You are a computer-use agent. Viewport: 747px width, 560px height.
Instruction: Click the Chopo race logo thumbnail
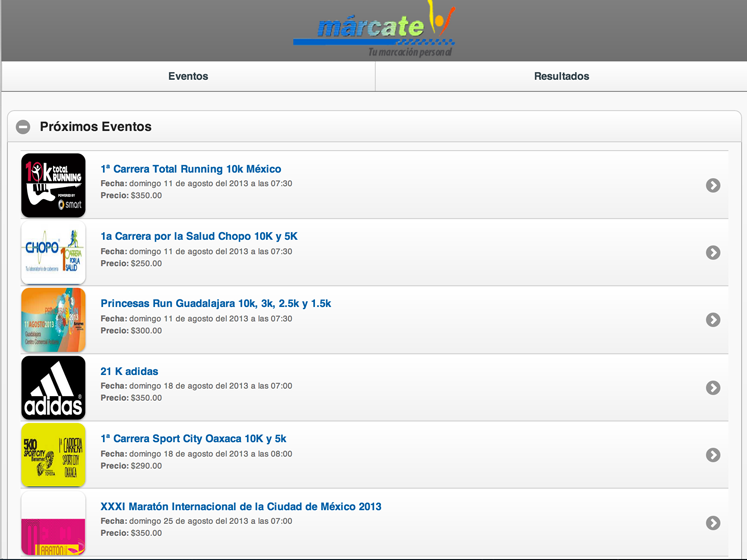click(53, 253)
